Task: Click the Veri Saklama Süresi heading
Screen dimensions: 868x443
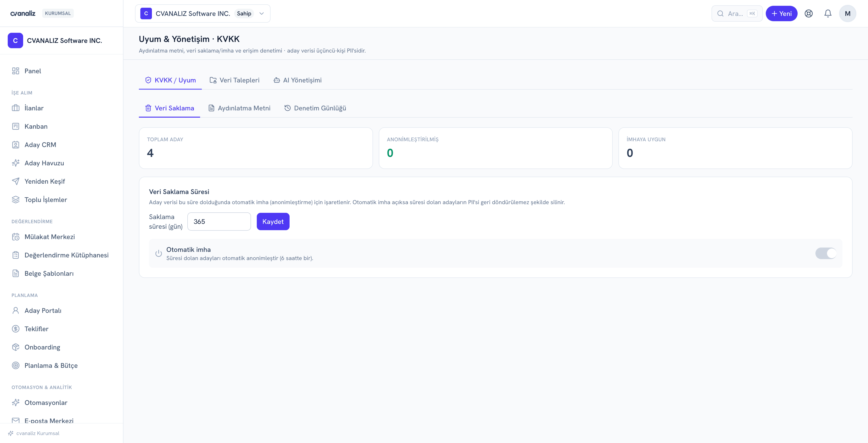Action: [x=179, y=192]
